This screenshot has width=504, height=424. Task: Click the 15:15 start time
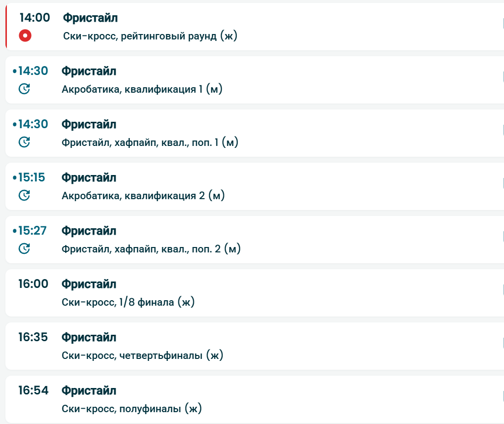[x=32, y=177]
